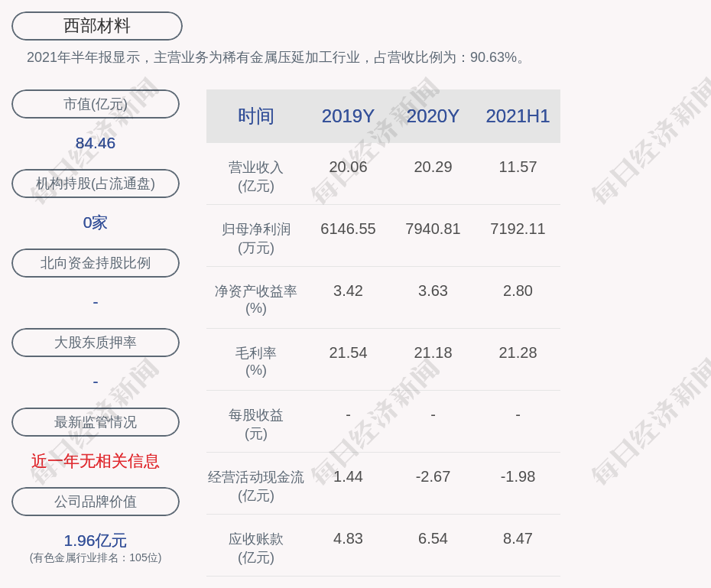Click the 2021H1 revenue value 11.57

pyautogui.click(x=518, y=167)
